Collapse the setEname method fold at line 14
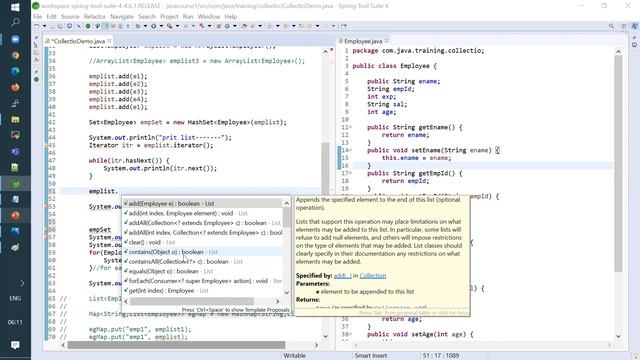Viewport: 640px width, 360px height. tap(350, 150)
